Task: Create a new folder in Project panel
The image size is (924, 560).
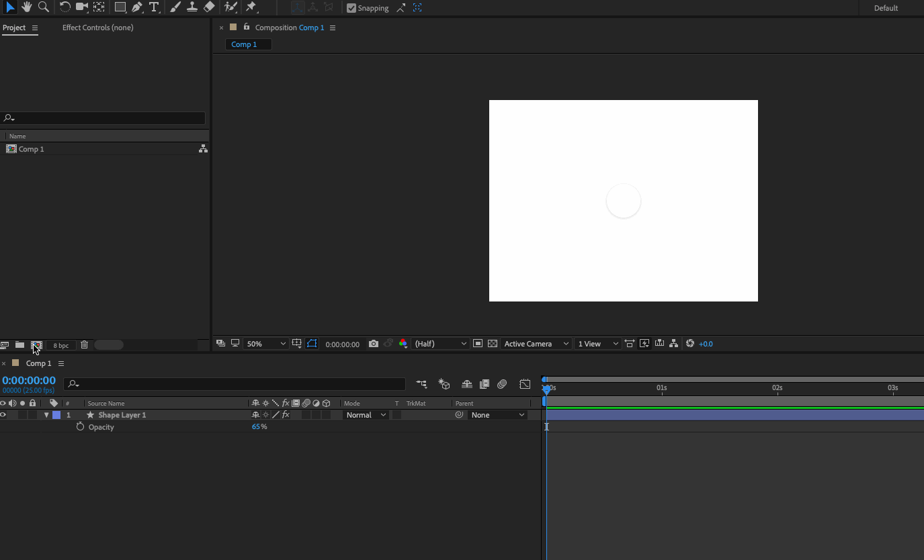Action: pyautogui.click(x=20, y=345)
